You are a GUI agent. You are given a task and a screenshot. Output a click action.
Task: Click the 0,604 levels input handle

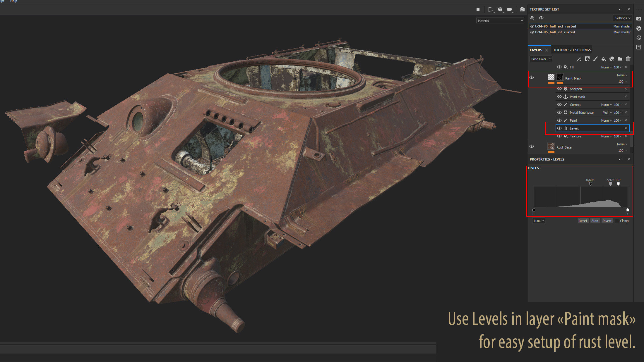tap(590, 184)
